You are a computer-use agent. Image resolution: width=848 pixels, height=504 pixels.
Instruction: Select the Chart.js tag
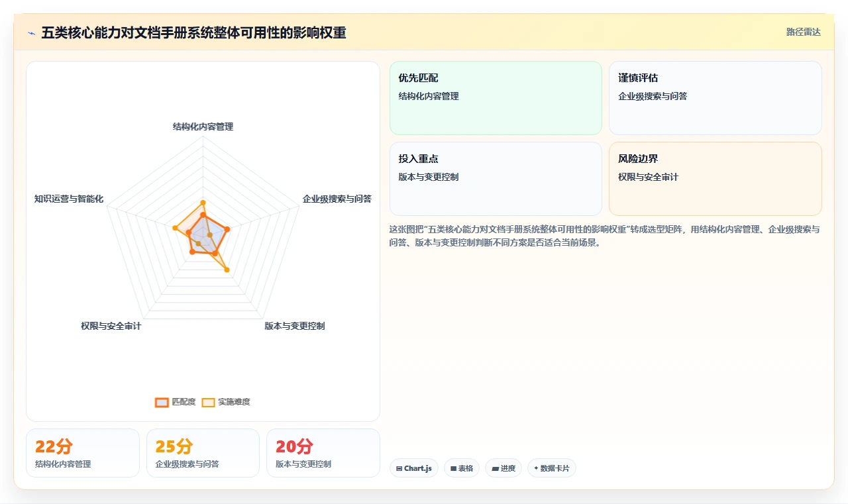[x=414, y=468]
